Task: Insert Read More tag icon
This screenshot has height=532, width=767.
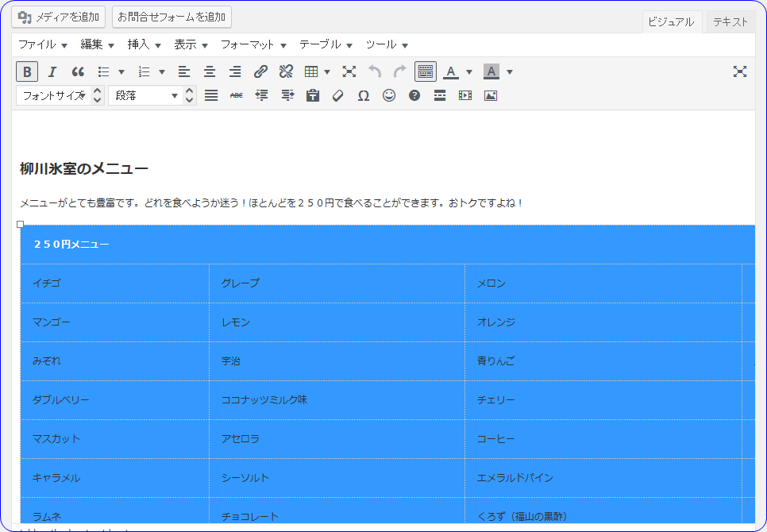Action: [x=440, y=95]
